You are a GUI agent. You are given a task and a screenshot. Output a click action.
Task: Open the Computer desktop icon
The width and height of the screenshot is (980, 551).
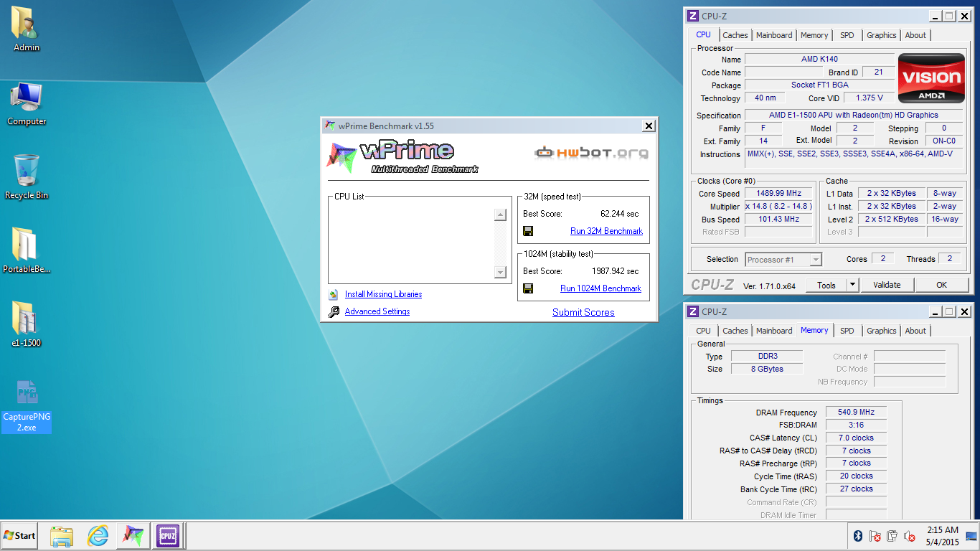pos(27,103)
